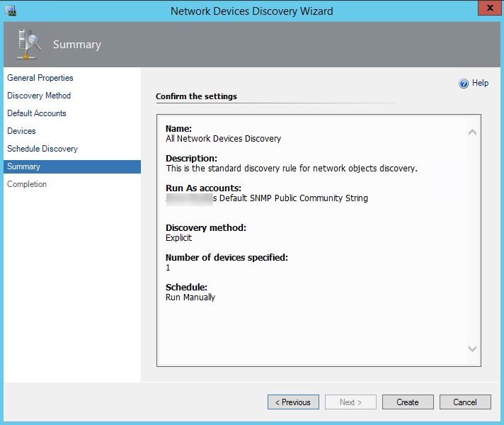
Task: Click the wizard icon in the title bar
Action: click(x=11, y=11)
